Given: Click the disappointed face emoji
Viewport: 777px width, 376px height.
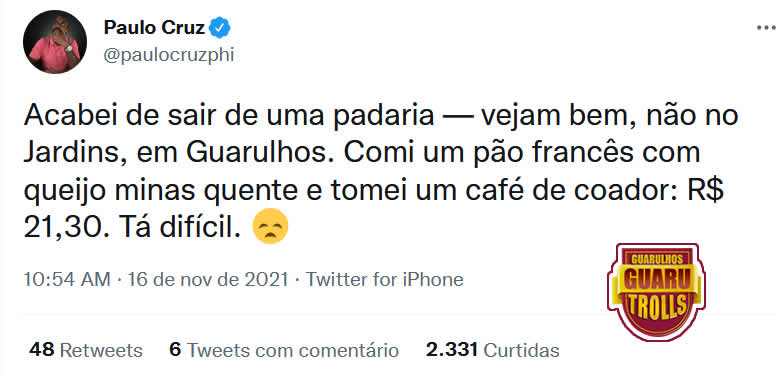Looking at the screenshot, I should pyautogui.click(x=270, y=226).
